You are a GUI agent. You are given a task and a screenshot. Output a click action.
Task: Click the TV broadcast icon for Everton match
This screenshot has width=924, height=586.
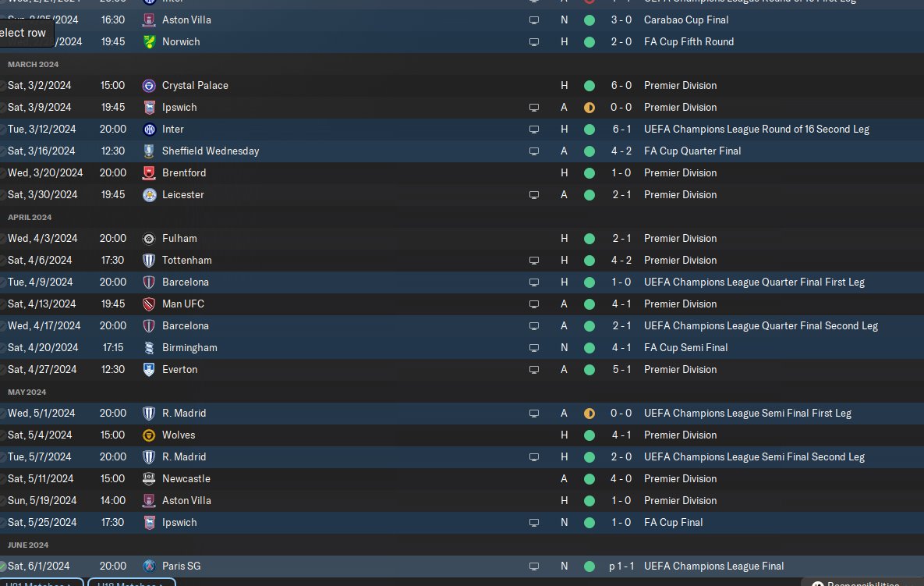pyautogui.click(x=534, y=370)
